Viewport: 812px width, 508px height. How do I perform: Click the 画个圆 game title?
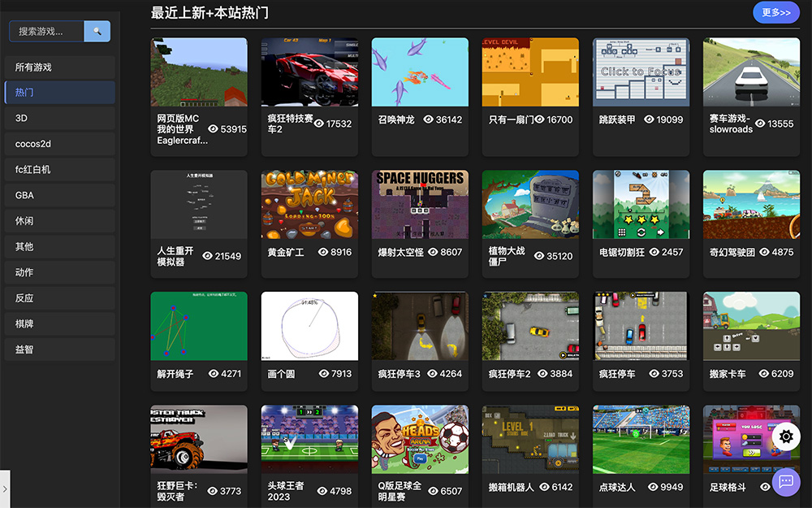pos(281,374)
